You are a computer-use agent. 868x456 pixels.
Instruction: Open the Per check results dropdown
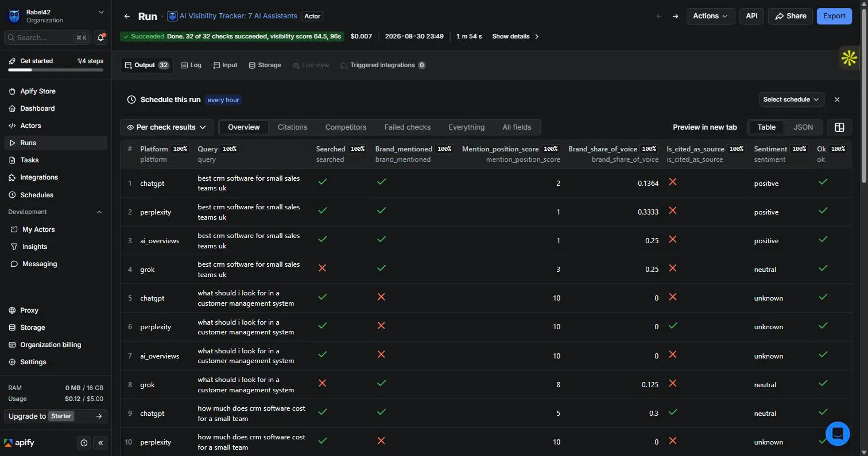pyautogui.click(x=167, y=127)
